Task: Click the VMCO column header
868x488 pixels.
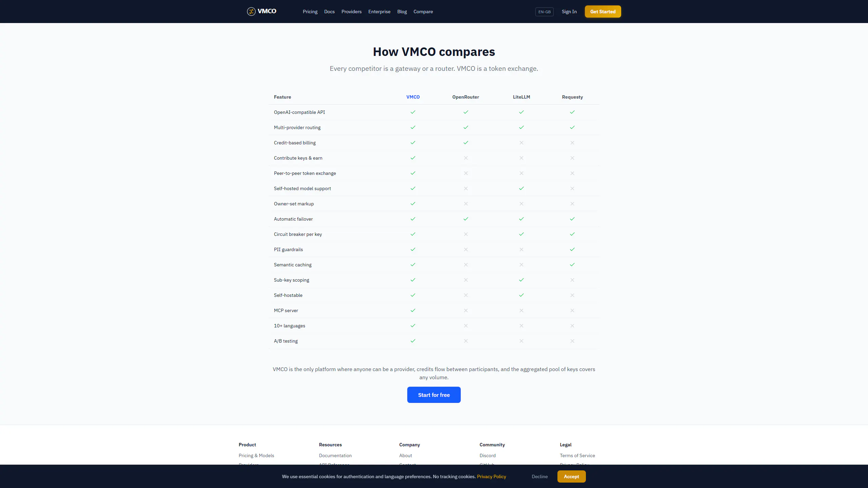Action: pyautogui.click(x=413, y=97)
